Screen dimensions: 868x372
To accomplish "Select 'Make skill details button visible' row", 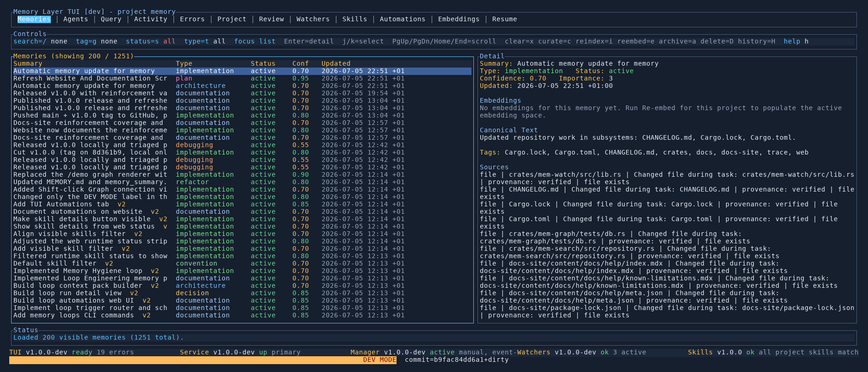I will 242,219.
